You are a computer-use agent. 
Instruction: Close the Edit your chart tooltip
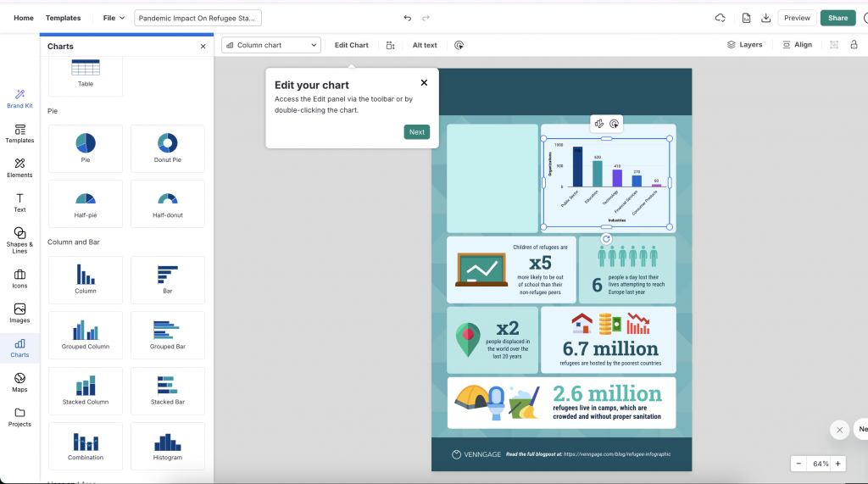point(424,82)
